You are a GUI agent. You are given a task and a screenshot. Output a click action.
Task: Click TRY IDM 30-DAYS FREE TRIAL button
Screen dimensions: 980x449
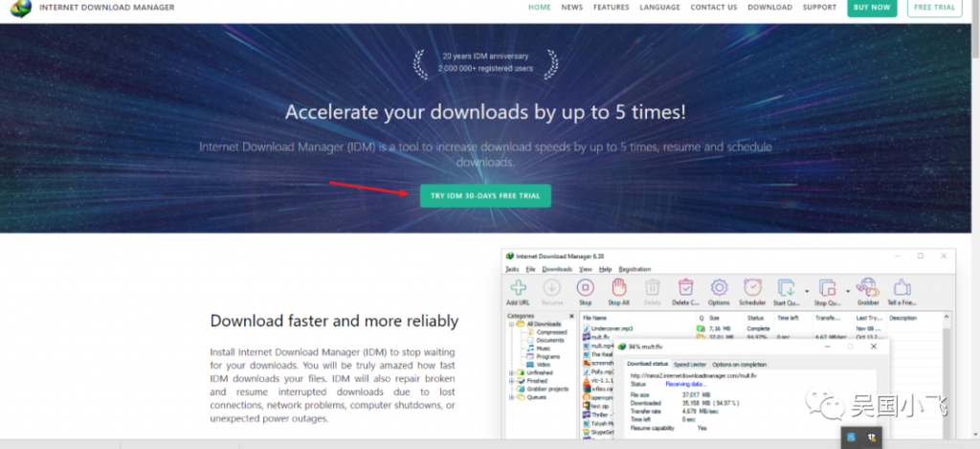[485, 195]
